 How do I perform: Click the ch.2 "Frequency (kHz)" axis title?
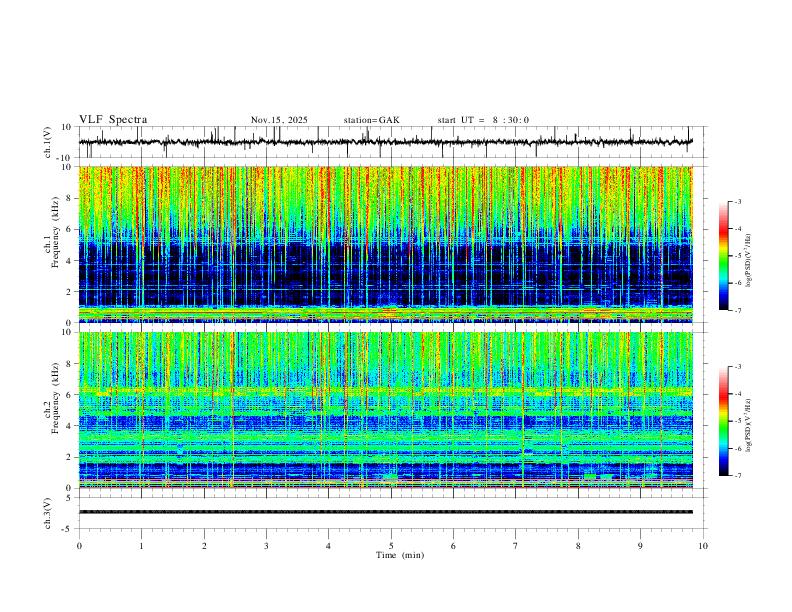(55, 398)
